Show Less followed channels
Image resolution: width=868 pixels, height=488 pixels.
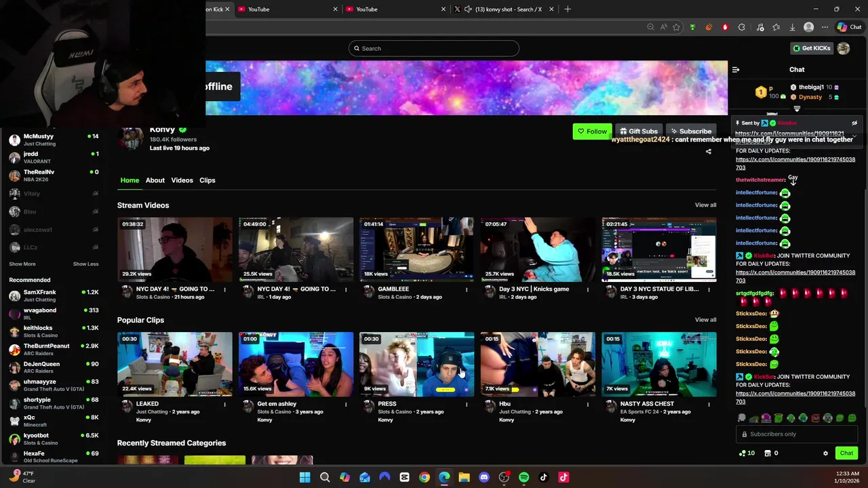85,264
